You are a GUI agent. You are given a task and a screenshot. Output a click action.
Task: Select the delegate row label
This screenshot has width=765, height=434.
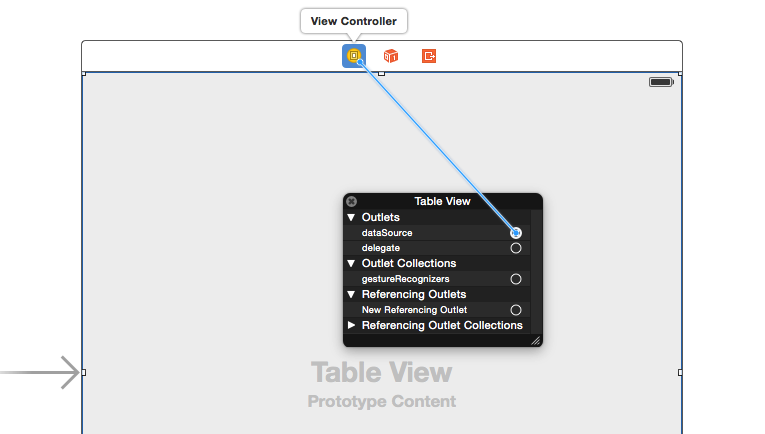(x=381, y=248)
